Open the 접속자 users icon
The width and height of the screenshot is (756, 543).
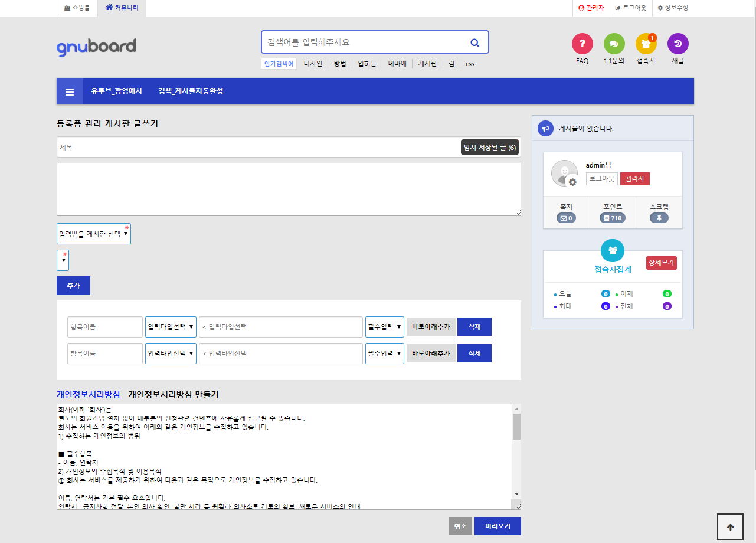[646, 44]
